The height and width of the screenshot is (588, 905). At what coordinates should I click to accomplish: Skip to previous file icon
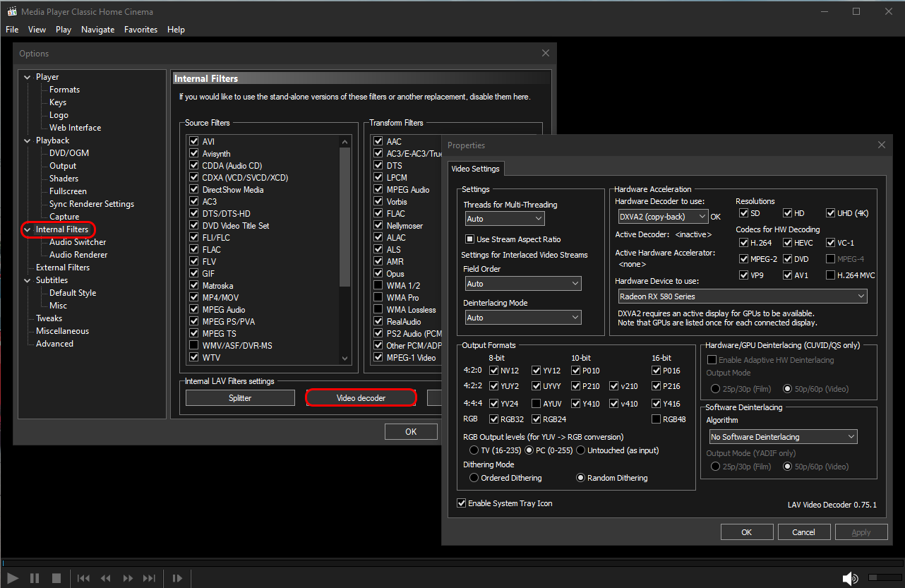[x=83, y=578]
